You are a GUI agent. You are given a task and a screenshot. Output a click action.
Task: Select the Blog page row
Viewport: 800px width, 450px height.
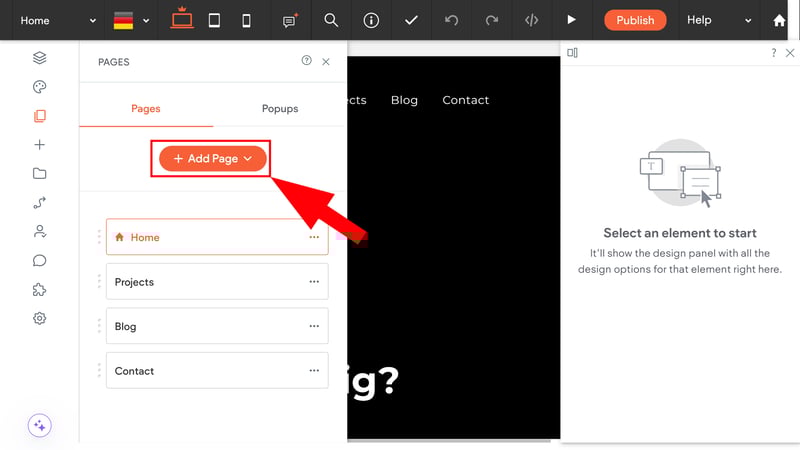click(217, 326)
